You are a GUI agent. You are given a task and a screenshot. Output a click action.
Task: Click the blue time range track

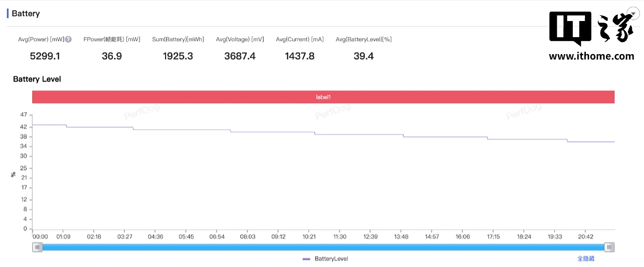tap(323, 247)
